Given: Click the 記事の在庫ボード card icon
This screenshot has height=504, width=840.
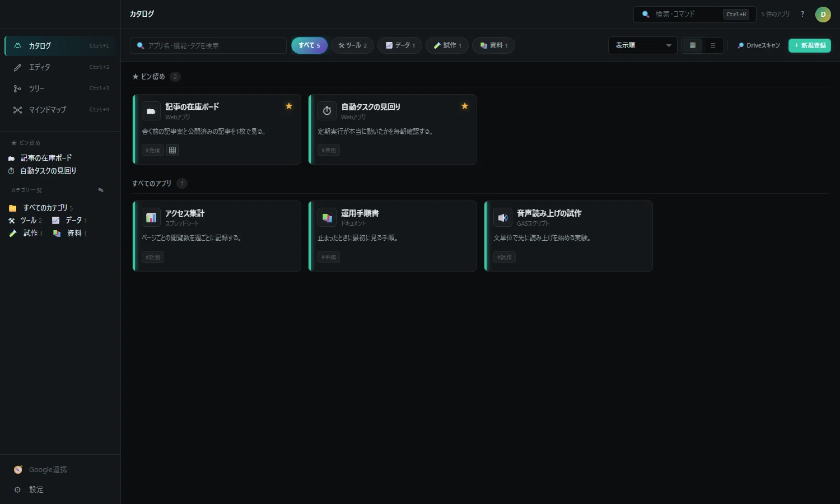Looking at the screenshot, I should [x=151, y=111].
